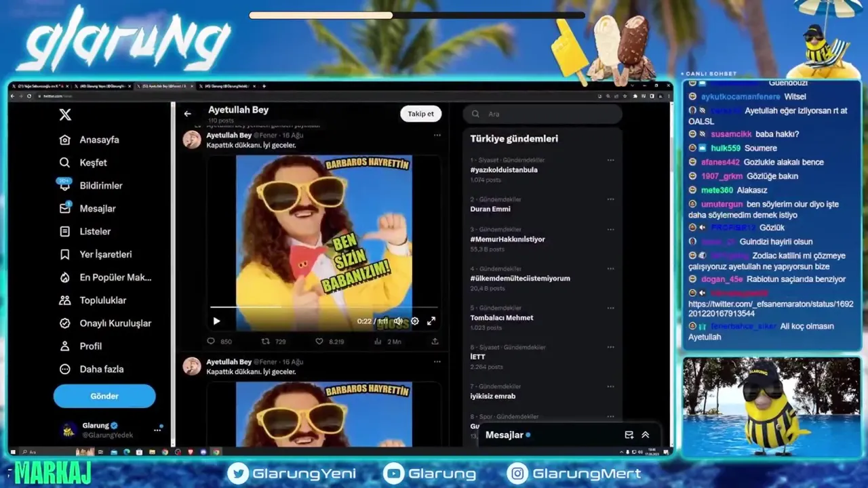Open Duran Emmi trend
The width and height of the screenshot is (868, 488).
click(x=490, y=209)
